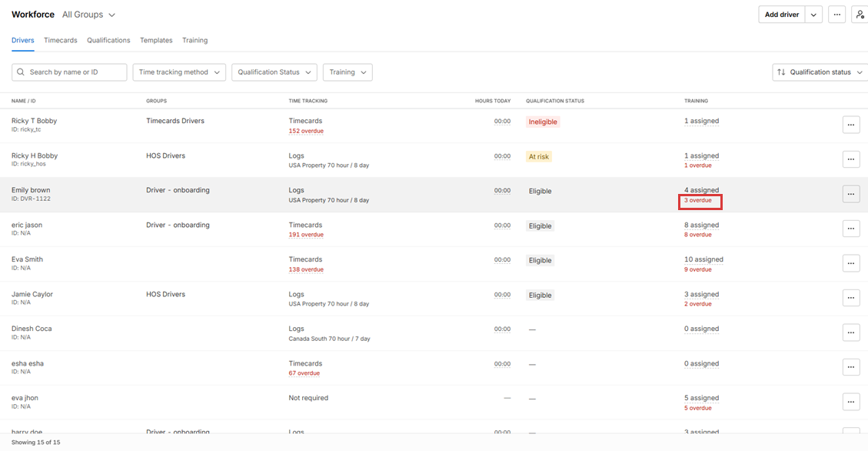Expand the Add driver split-button arrow
868x451 pixels.
point(813,15)
